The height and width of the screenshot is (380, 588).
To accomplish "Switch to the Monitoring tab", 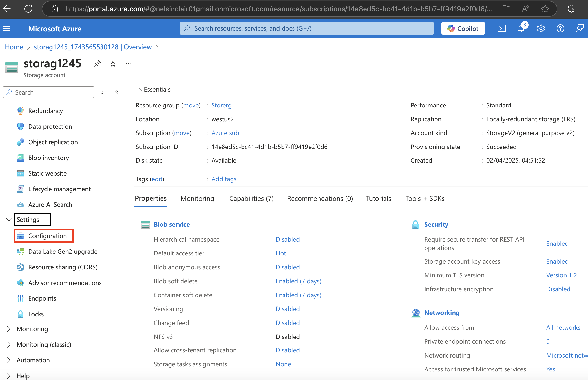I will pyautogui.click(x=197, y=198).
